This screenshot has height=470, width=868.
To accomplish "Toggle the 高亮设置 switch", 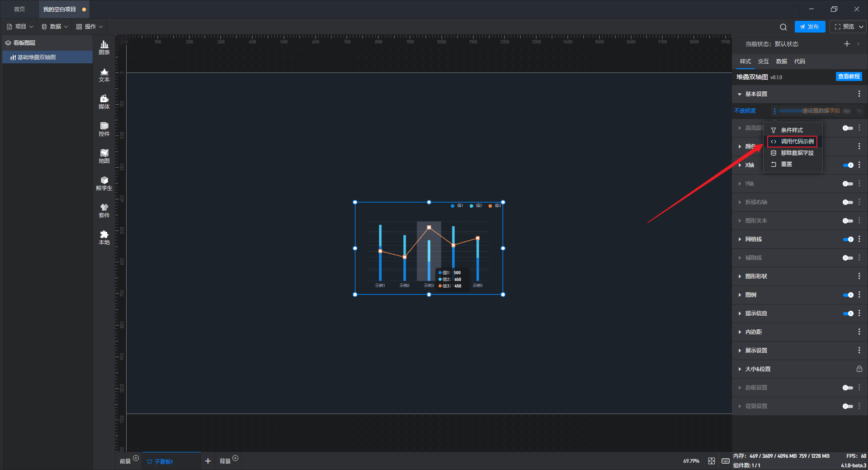I will [x=848, y=128].
